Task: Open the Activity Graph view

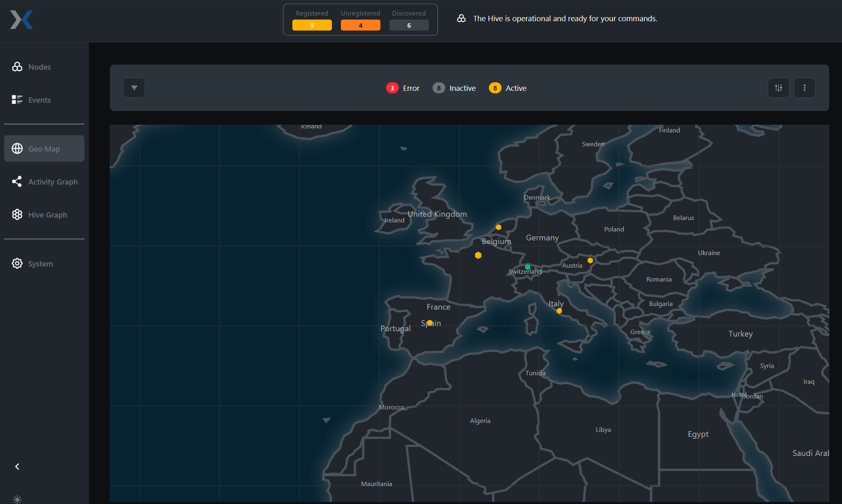Action: pos(53,182)
